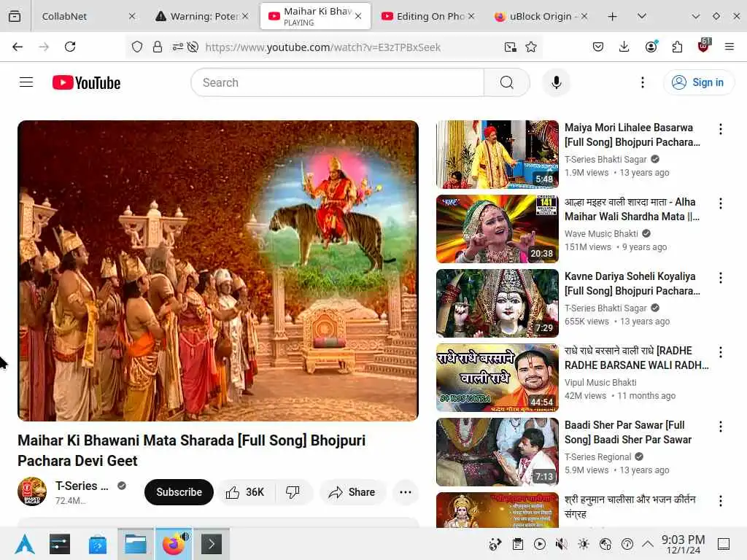Image resolution: width=747 pixels, height=560 pixels.
Task: Save the page to Pocket
Action: pos(598,47)
